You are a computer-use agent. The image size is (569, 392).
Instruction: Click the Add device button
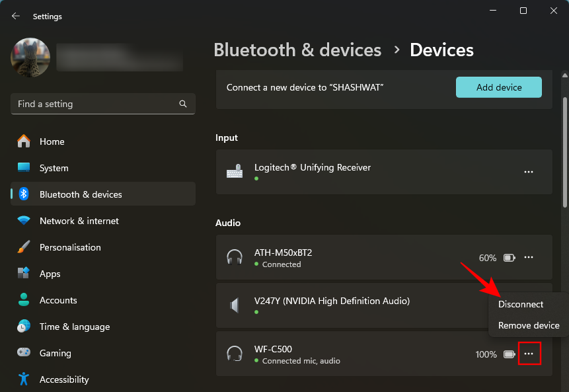[x=498, y=87]
